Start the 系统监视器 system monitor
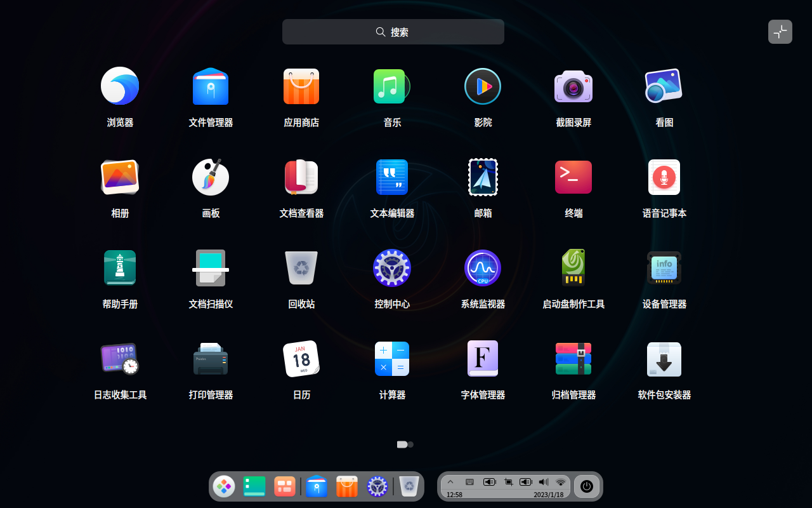812x508 pixels. (x=482, y=267)
